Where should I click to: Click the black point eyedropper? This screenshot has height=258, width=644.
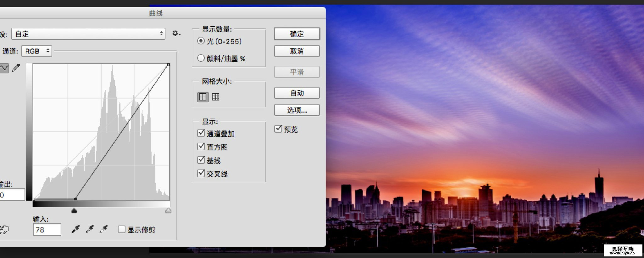tap(75, 229)
